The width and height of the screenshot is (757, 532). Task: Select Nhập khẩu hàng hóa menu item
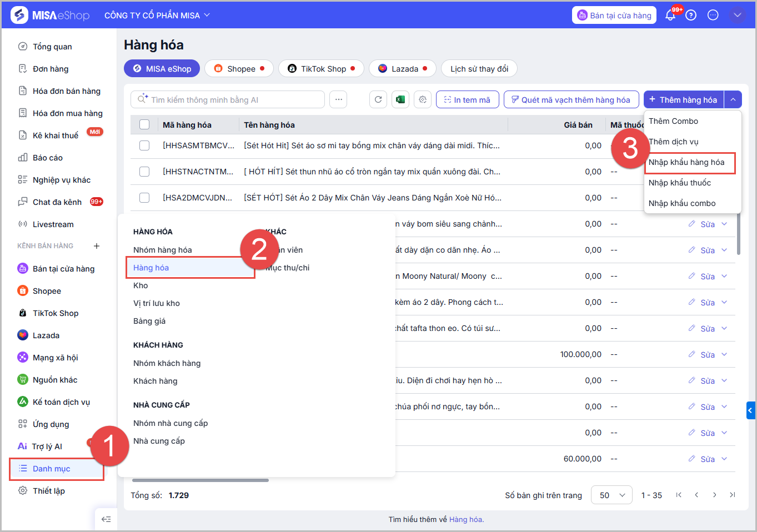tap(686, 162)
